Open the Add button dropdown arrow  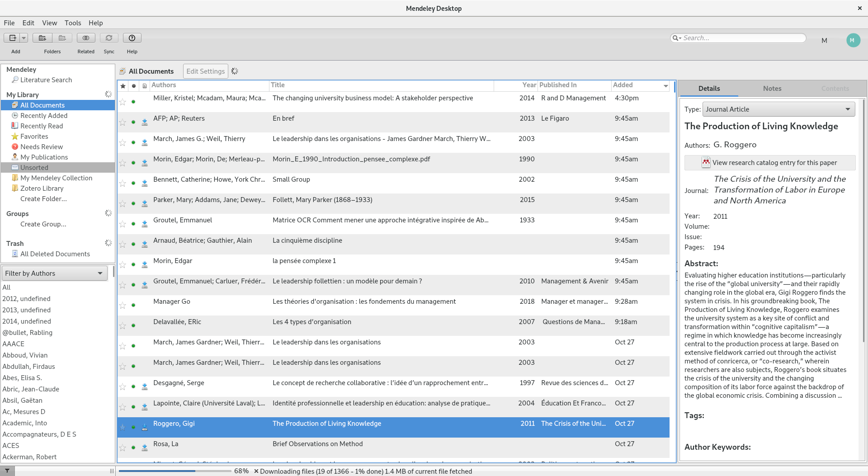(x=24, y=38)
